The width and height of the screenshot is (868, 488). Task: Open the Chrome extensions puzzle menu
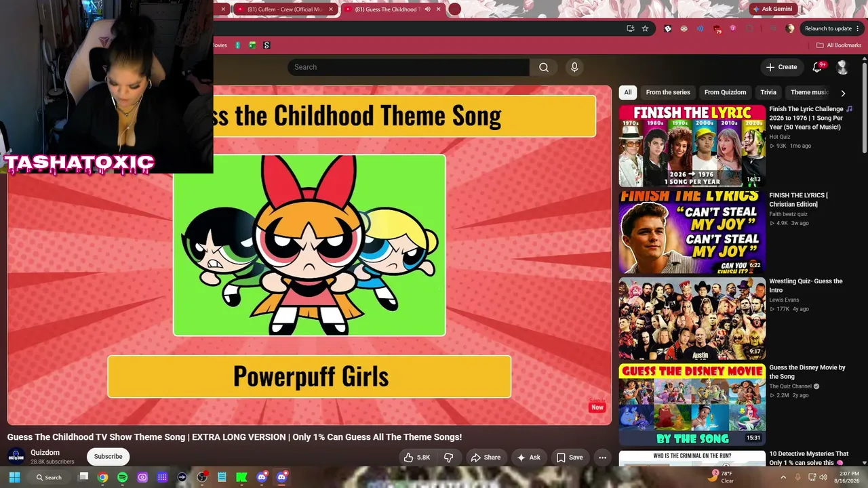(749, 28)
